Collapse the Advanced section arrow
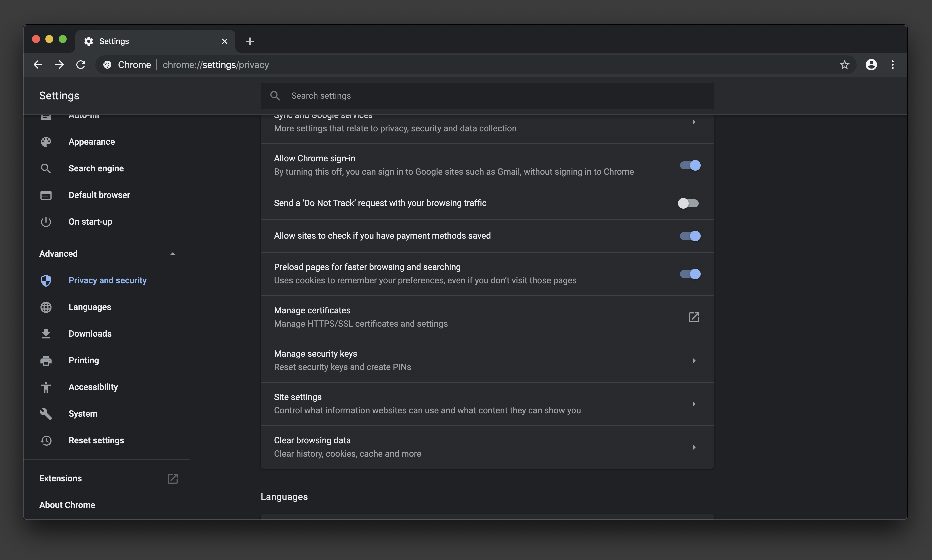This screenshot has width=932, height=560. point(172,254)
